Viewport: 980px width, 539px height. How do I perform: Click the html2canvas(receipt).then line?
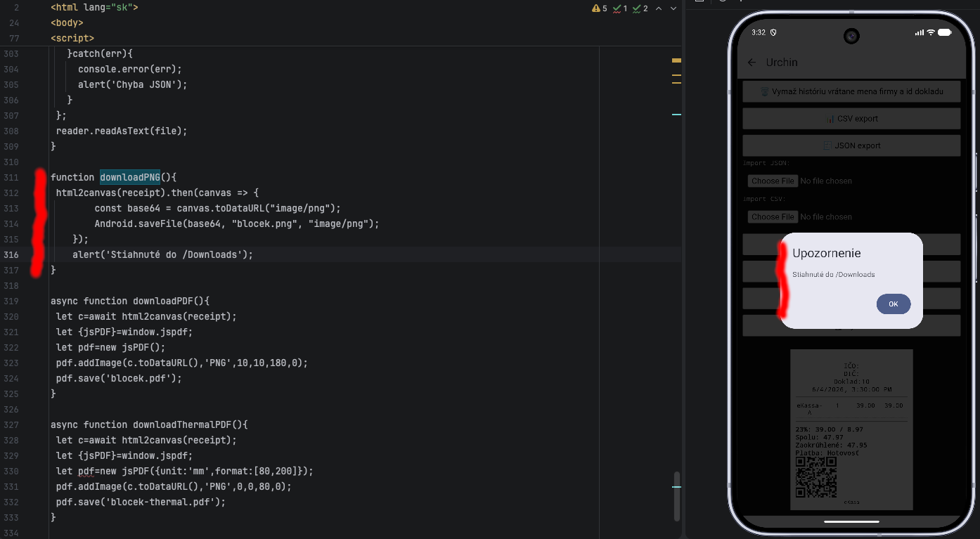pos(157,193)
